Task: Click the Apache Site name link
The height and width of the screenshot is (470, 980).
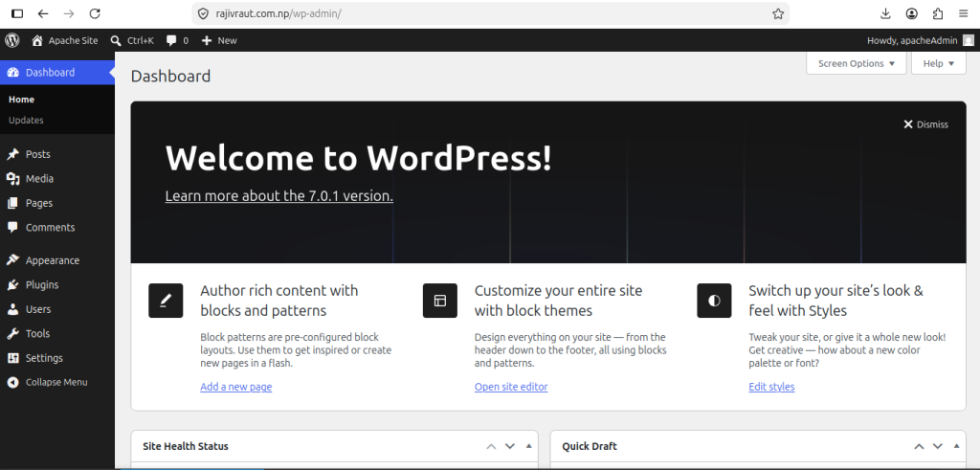Action: point(73,40)
